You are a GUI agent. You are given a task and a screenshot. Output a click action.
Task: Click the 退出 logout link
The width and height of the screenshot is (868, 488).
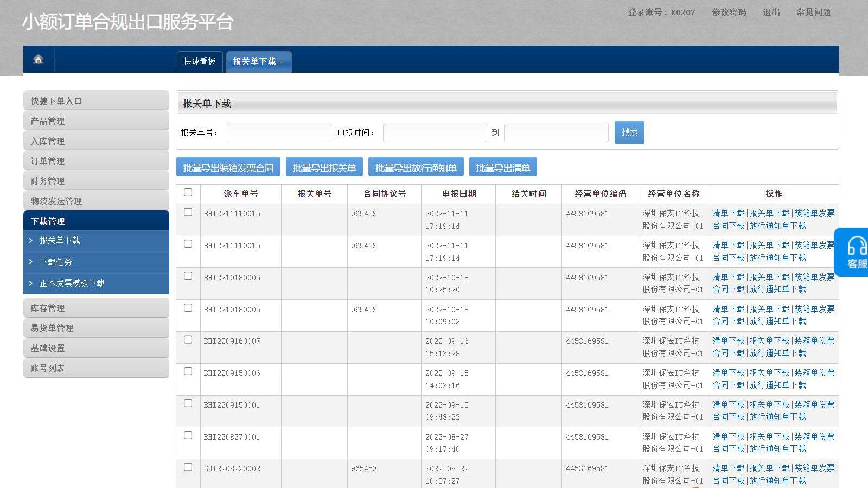coord(771,12)
